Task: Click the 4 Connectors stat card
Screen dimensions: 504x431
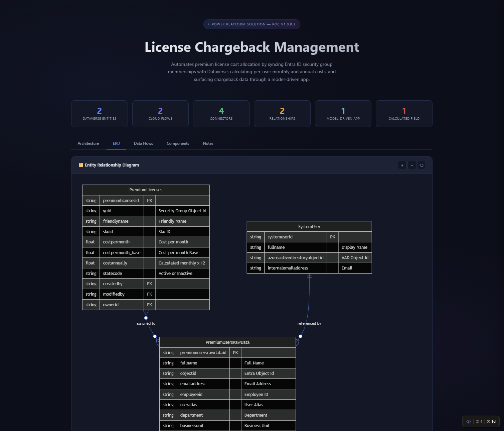Action: tap(221, 113)
